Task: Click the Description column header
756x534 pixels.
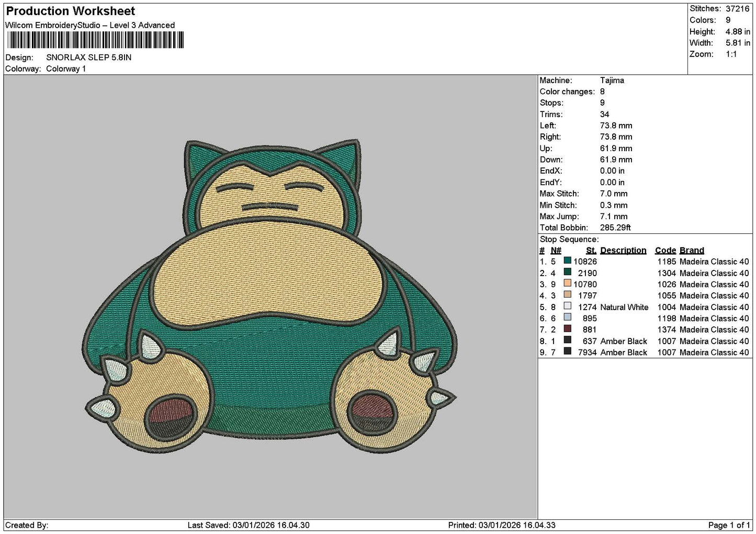Action: [x=623, y=251]
